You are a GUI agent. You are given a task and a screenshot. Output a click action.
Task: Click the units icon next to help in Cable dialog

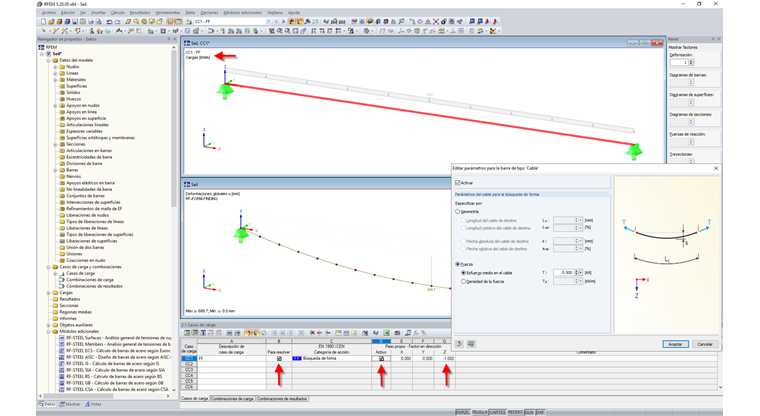pos(471,344)
